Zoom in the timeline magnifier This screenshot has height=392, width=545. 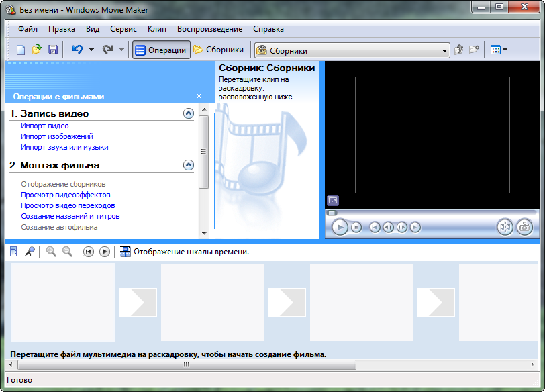click(x=51, y=252)
